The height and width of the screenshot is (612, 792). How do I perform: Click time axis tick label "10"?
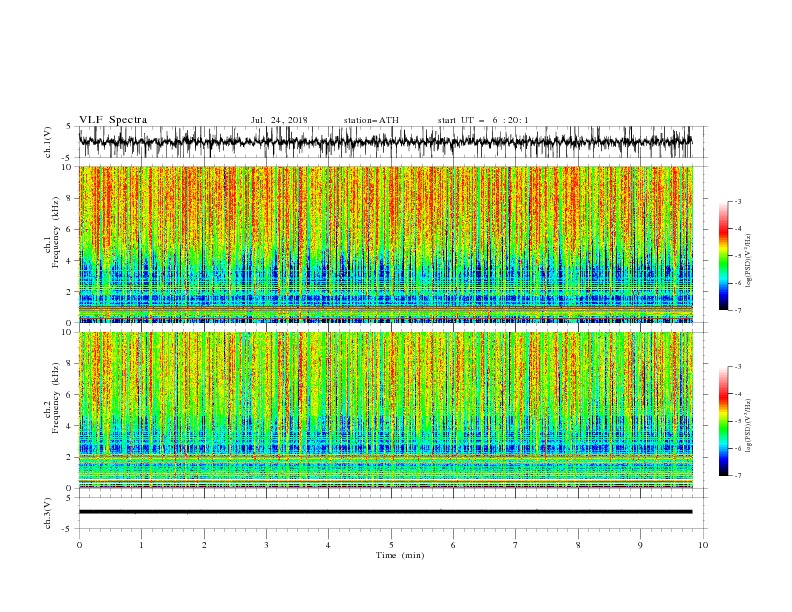pos(703,545)
